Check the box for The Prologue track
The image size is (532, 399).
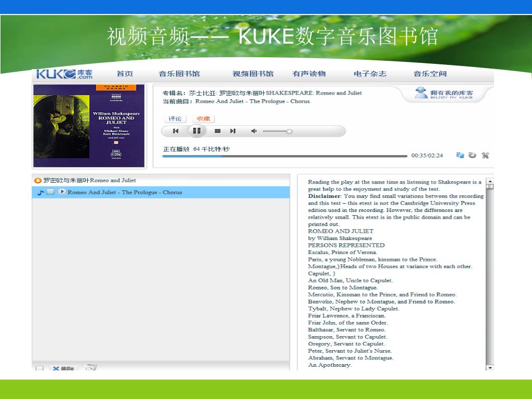[50, 192]
